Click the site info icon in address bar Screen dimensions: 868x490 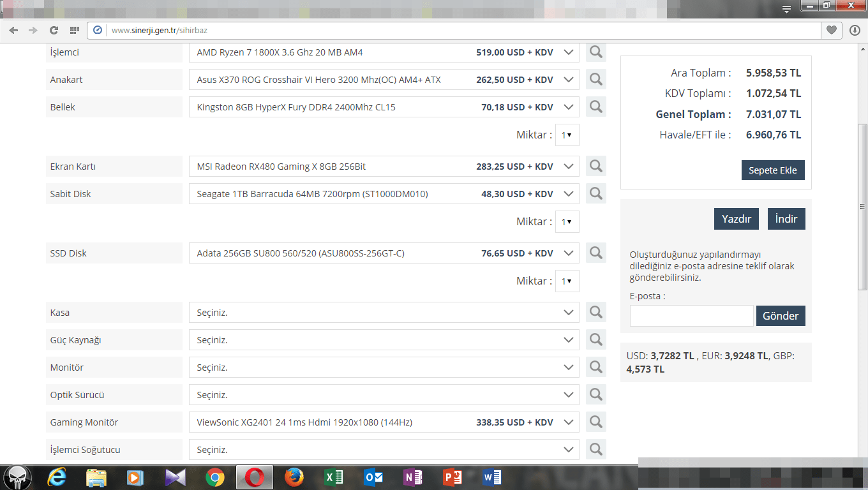point(98,30)
